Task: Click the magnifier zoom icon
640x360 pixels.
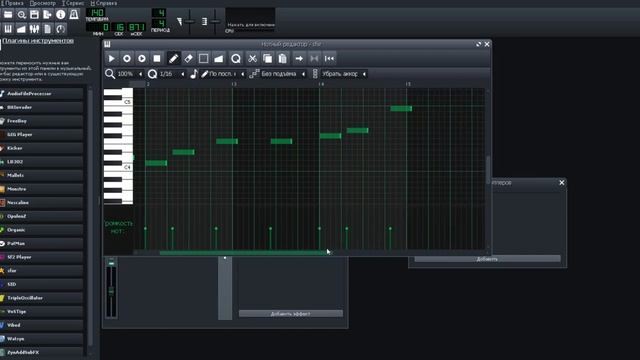Action: [x=110, y=74]
